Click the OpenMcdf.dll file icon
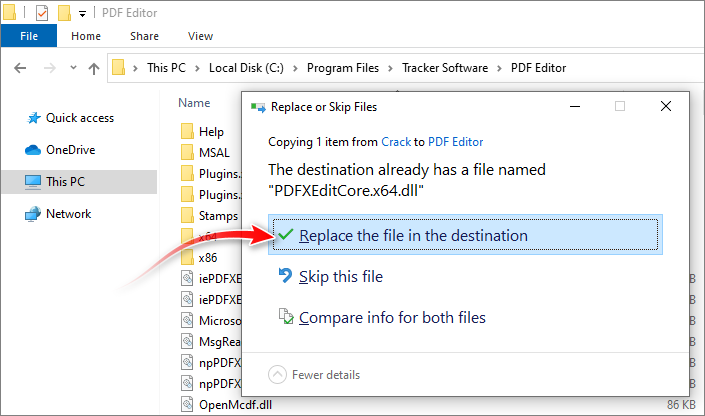705x416 pixels. [x=187, y=404]
